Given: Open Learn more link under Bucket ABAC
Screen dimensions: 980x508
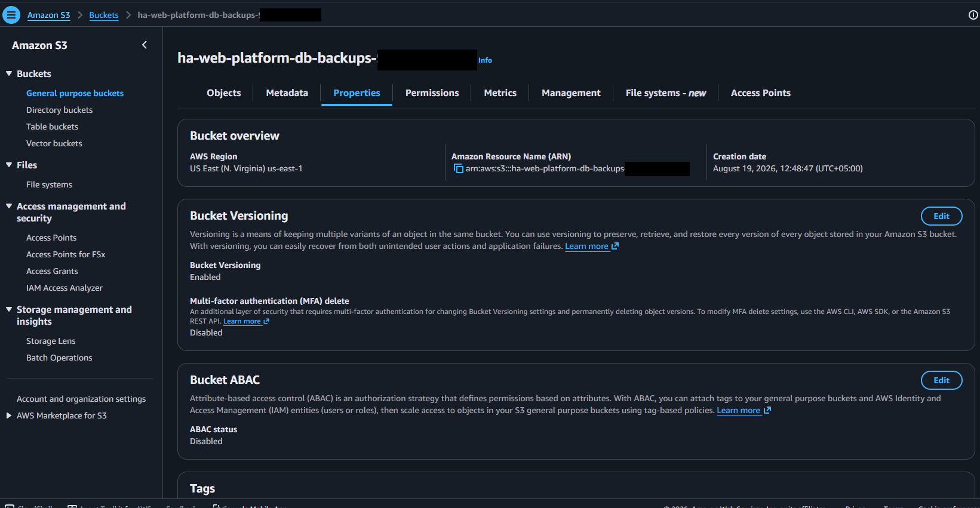Looking at the screenshot, I should 744,410.
